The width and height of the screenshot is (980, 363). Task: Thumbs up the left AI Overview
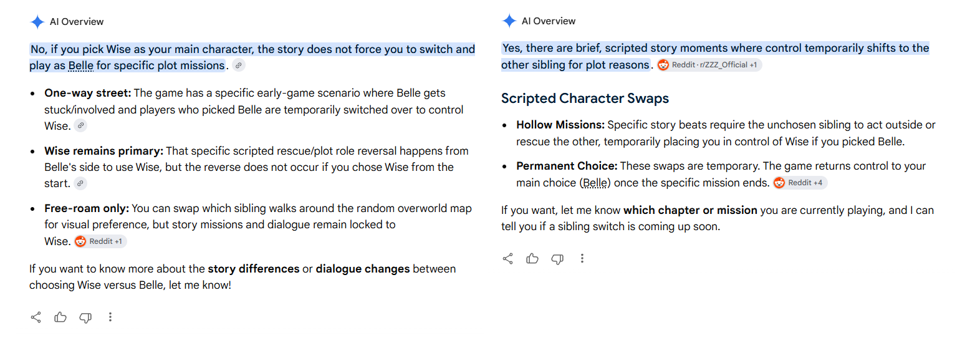60,317
